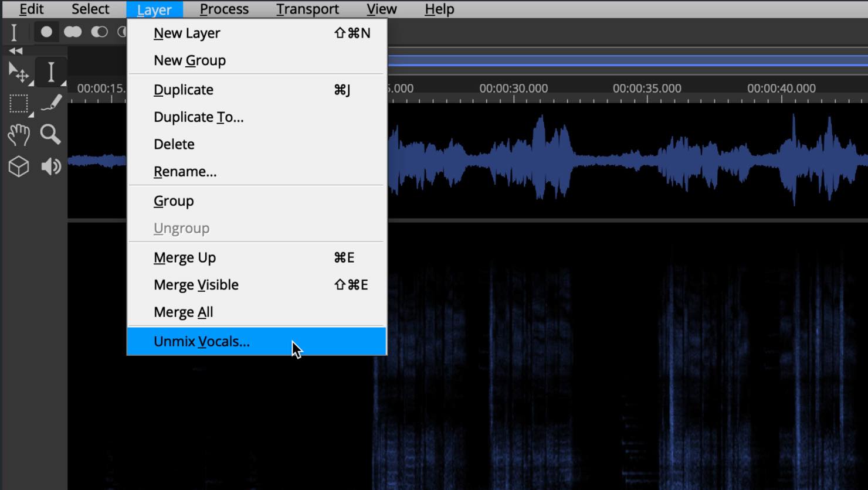The height and width of the screenshot is (490, 868).
Task: Select the speaker Playback tool
Action: 51,166
